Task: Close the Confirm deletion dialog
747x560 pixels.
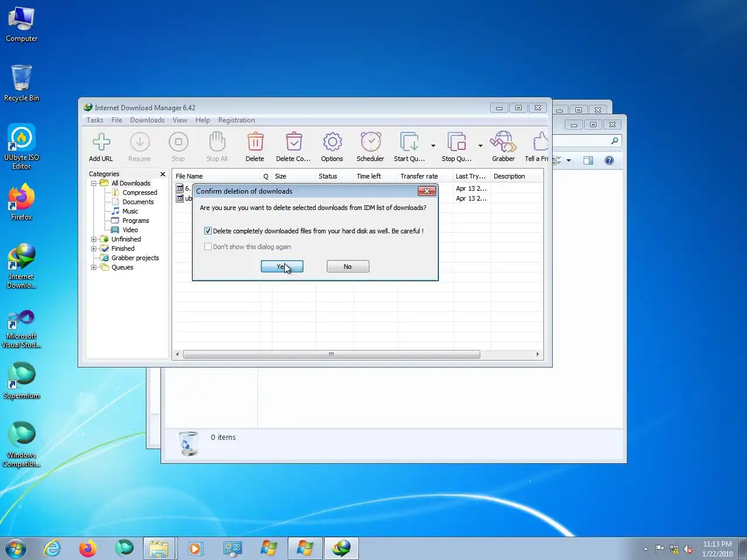Action: pos(427,191)
